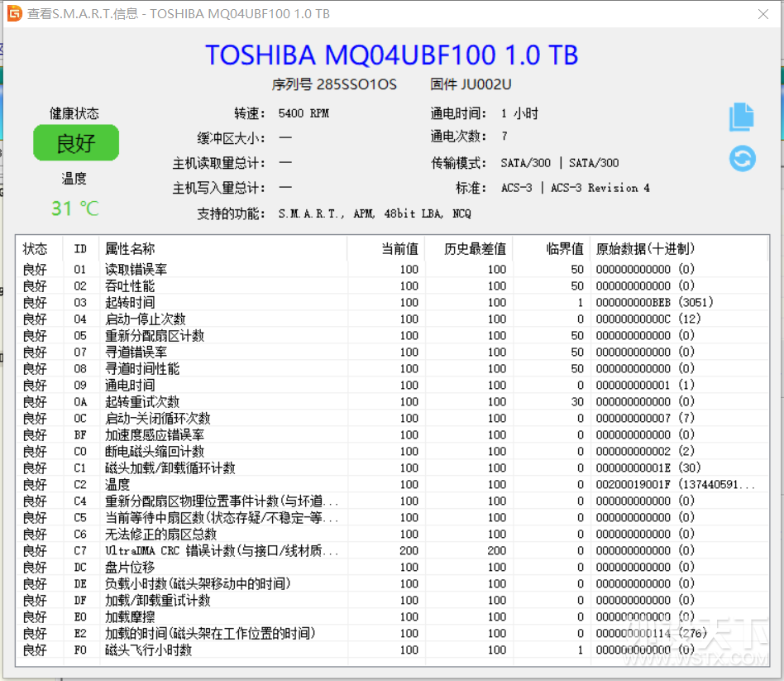
Task: Select the UltraDMA CRC 错误计数 row
Action: (x=393, y=550)
